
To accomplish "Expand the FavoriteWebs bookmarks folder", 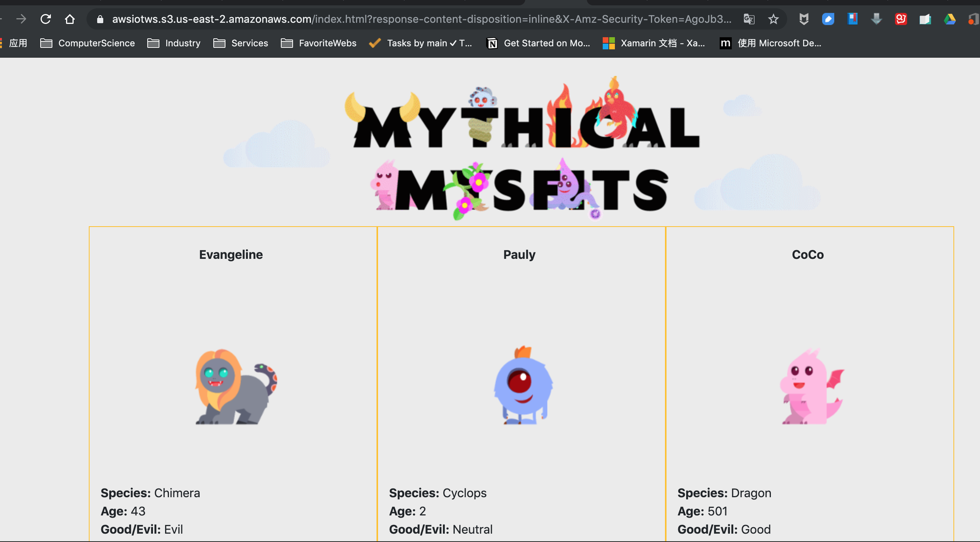I will point(319,43).
